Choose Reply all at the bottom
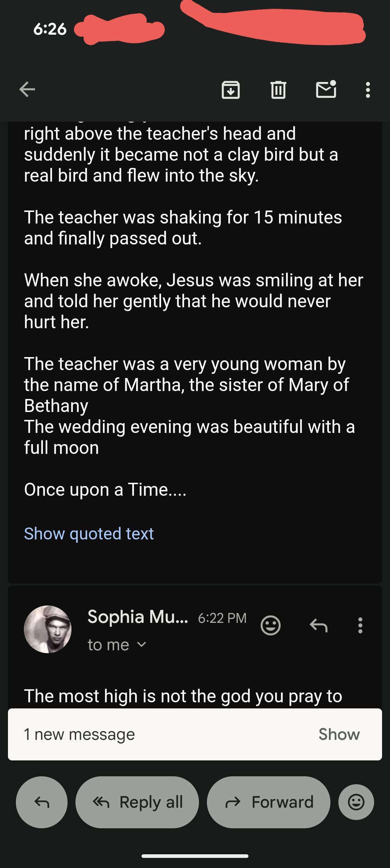Viewport: 390px width, 868px height. [137, 802]
